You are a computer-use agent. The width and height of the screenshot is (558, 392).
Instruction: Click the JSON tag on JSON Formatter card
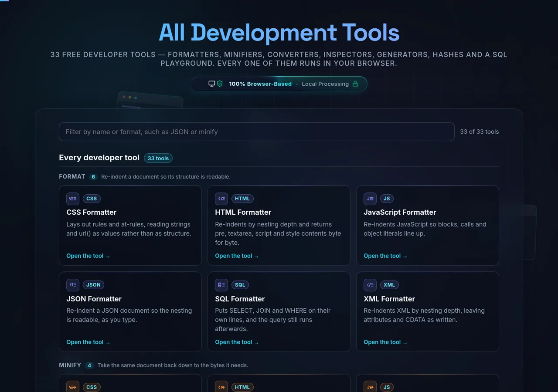pyautogui.click(x=93, y=285)
